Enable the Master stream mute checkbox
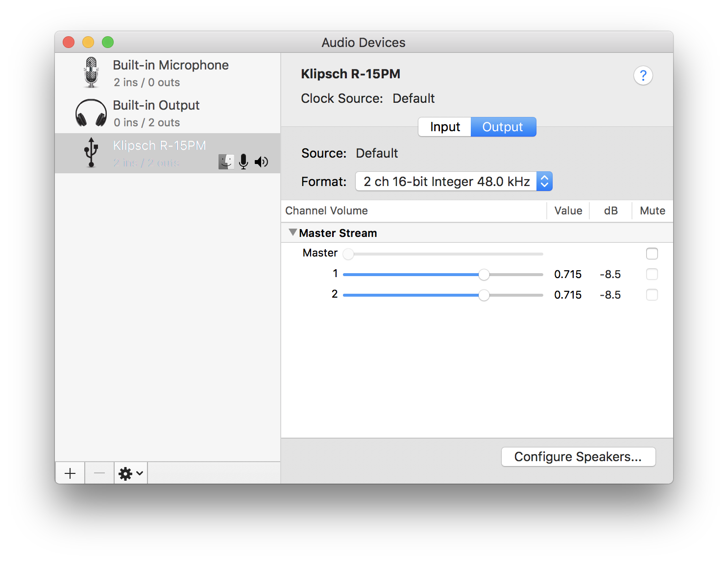The image size is (728, 562). 652,254
